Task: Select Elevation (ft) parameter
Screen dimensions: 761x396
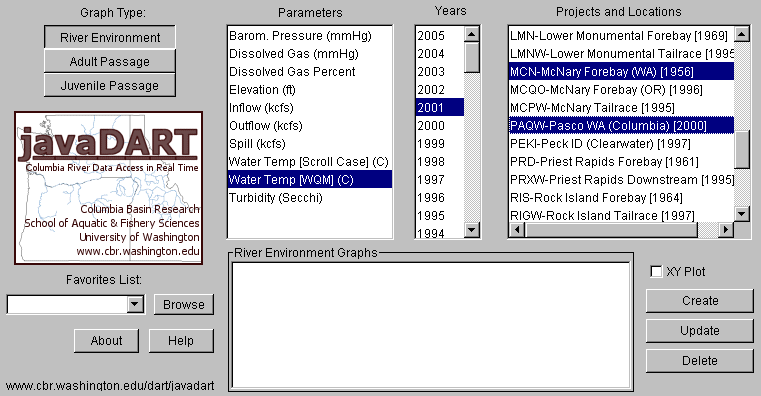Action: 310,90
